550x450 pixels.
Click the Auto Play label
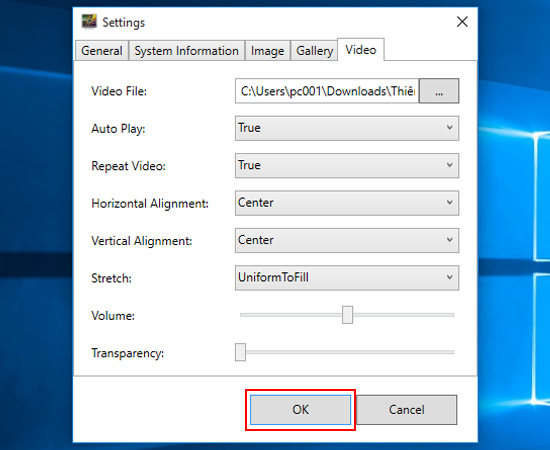pos(118,129)
